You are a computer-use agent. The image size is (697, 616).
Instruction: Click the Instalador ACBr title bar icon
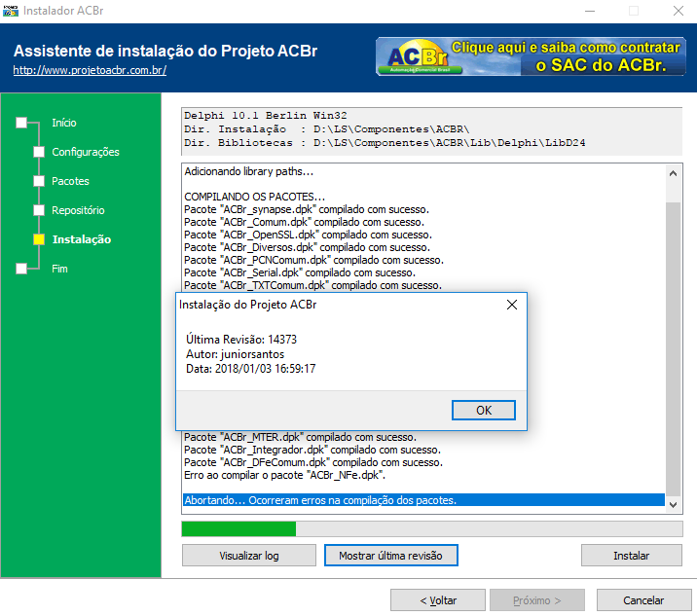11,11
